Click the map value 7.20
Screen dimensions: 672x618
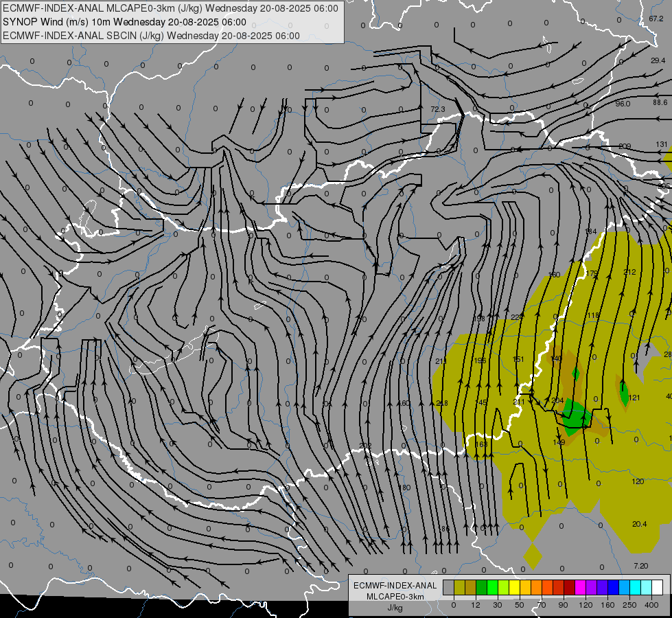640,566
